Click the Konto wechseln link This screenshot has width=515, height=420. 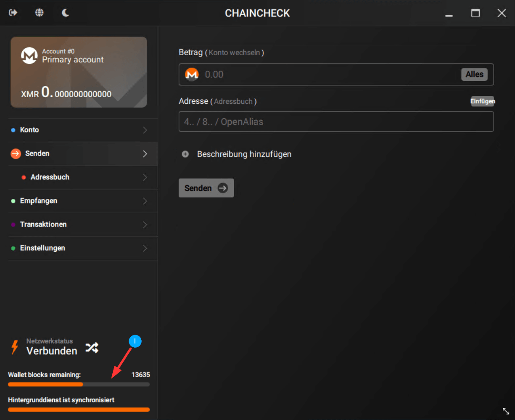pos(234,53)
